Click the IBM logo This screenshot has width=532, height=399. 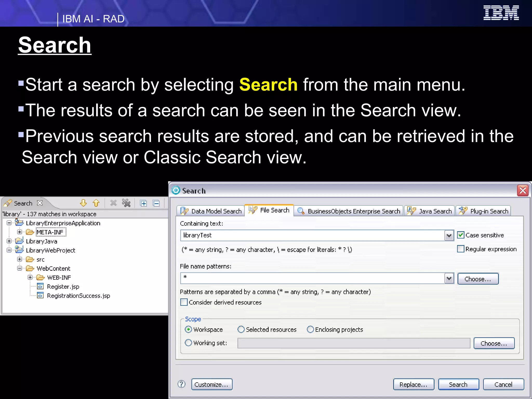pyautogui.click(x=501, y=13)
